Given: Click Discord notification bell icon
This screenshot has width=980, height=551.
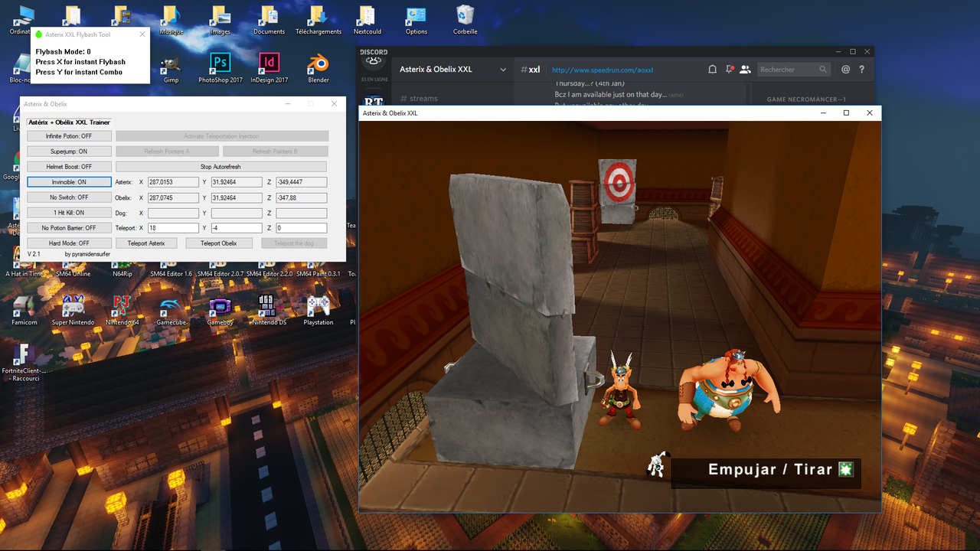Looking at the screenshot, I should [x=712, y=69].
